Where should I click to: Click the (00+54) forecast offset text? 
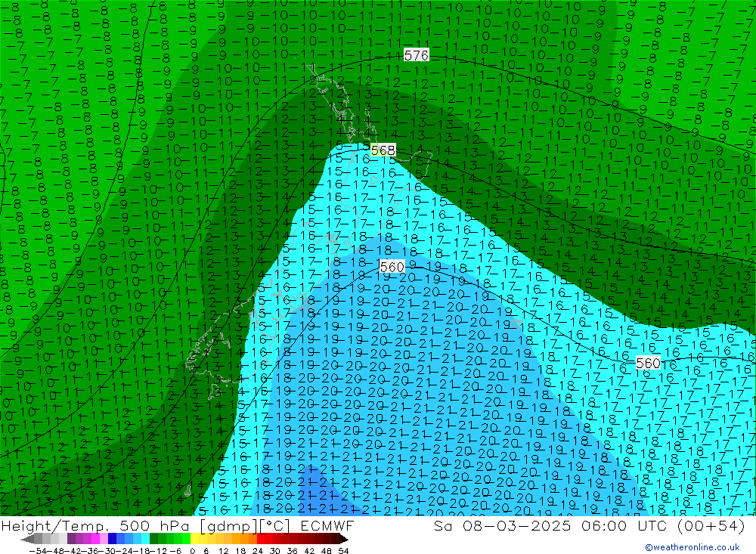point(711,525)
